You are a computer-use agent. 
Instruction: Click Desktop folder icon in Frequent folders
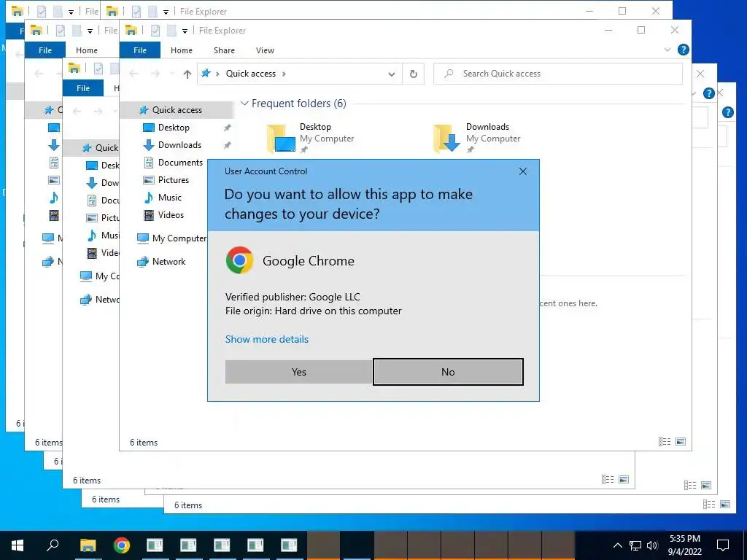click(281, 138)
